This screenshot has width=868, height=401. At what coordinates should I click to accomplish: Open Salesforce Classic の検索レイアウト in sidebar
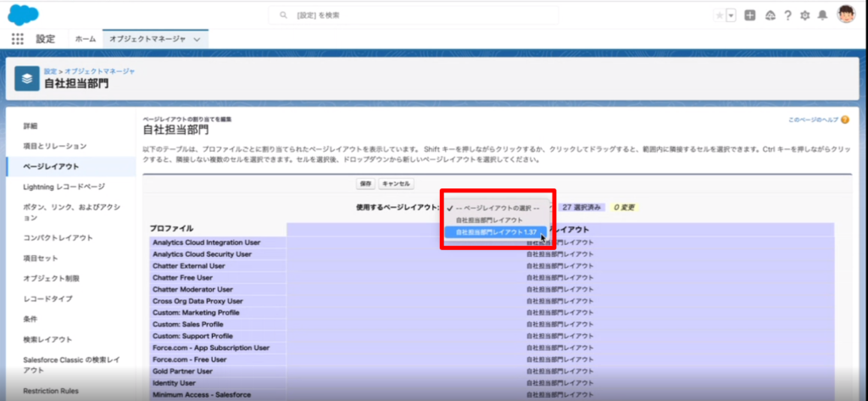pyautogui.click(x=71, y=365)
